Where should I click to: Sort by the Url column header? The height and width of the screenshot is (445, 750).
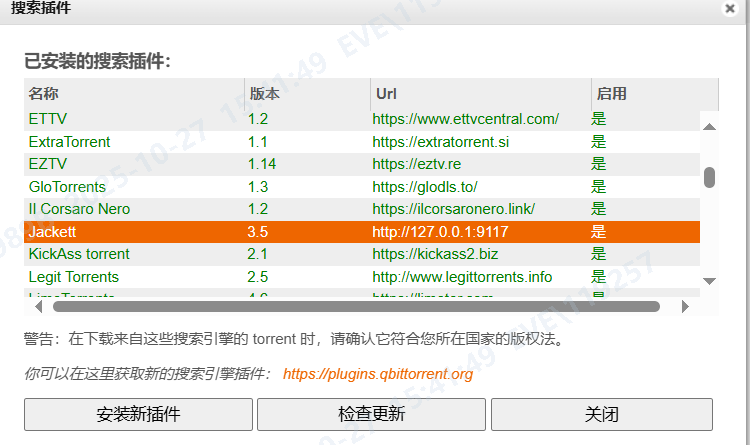pos(481,93)
